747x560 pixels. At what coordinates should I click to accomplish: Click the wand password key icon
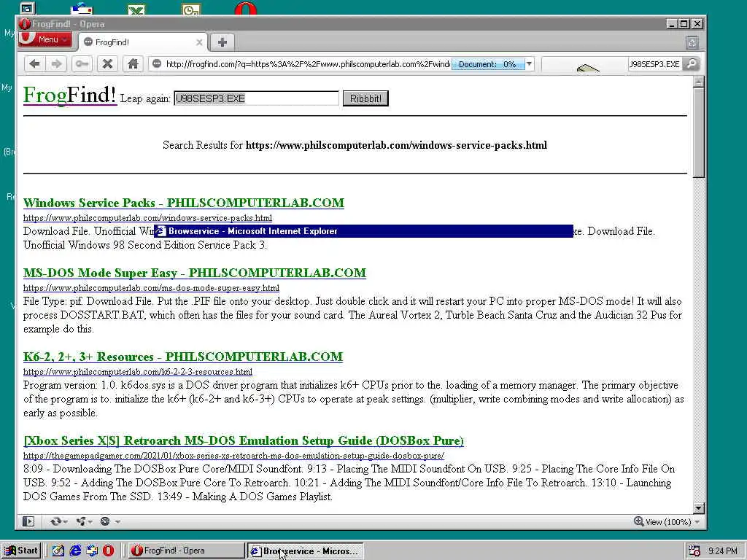pos(82,64)
